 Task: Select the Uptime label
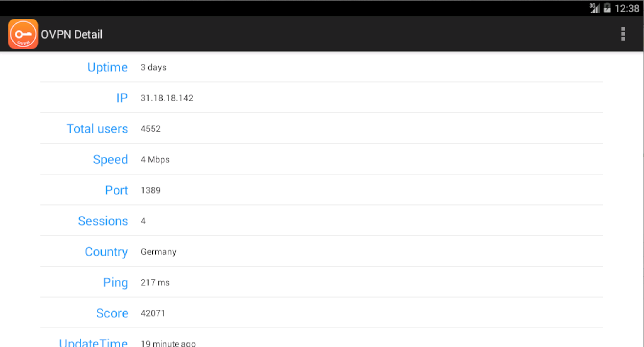tap(107, 67)
